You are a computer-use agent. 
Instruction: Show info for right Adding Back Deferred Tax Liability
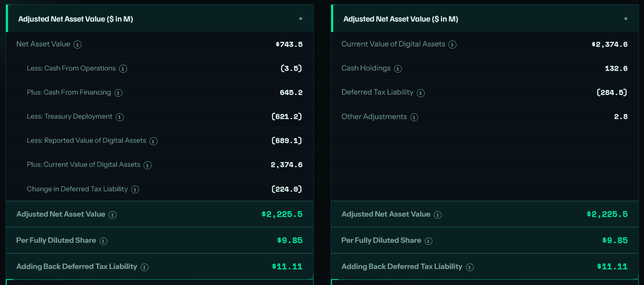tap(470, 267)
